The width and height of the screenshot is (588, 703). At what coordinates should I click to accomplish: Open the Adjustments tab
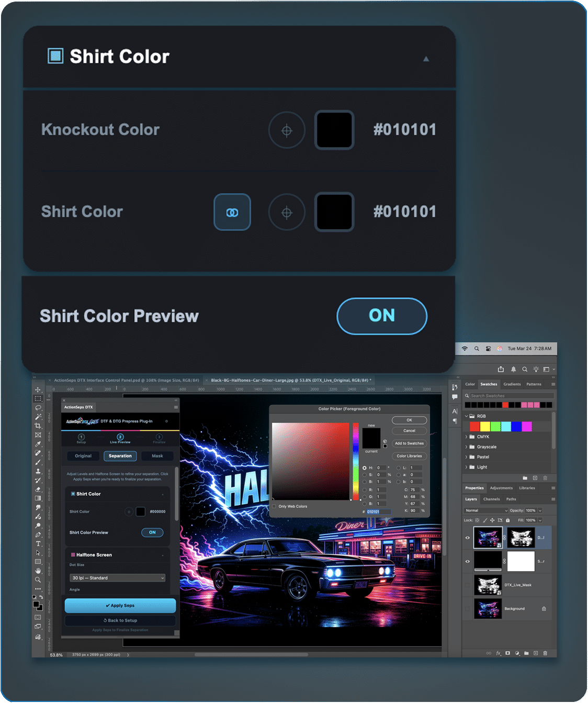(501, 488)
